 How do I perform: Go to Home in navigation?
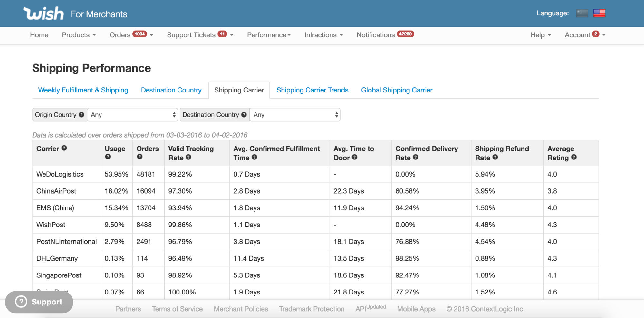[x=39, y=35]
